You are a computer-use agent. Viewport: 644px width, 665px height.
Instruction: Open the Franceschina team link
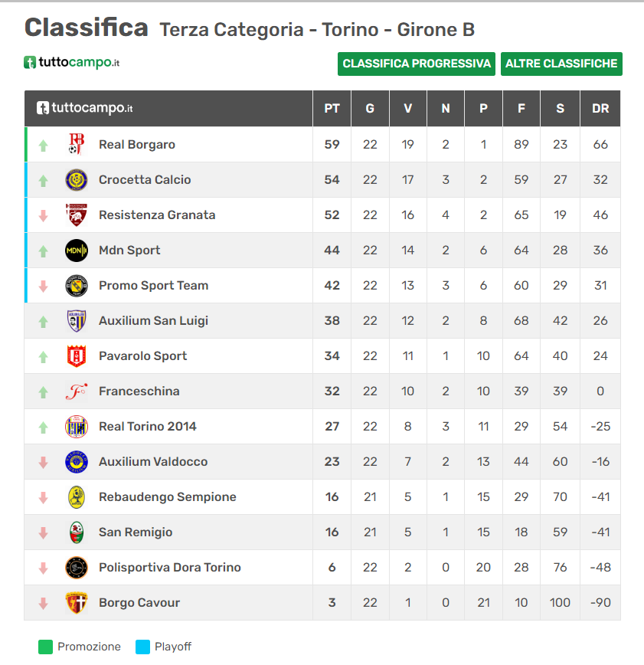(x=139, y=391)
